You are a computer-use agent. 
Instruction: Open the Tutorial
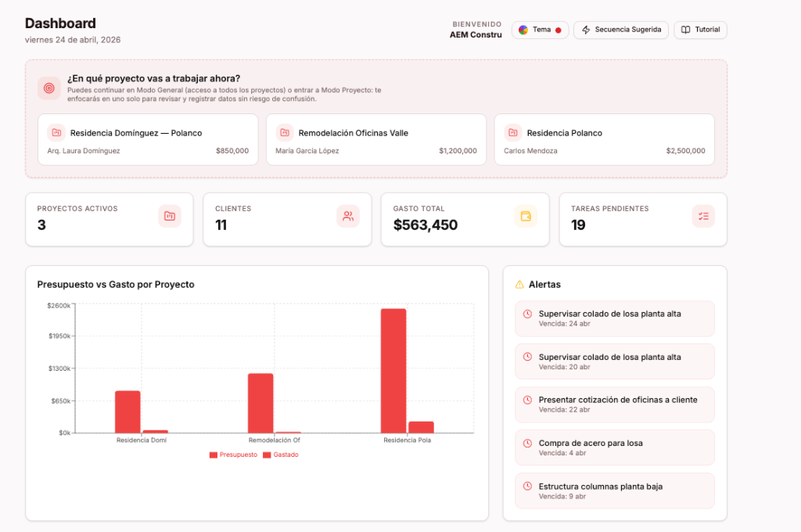click(700, 30)
